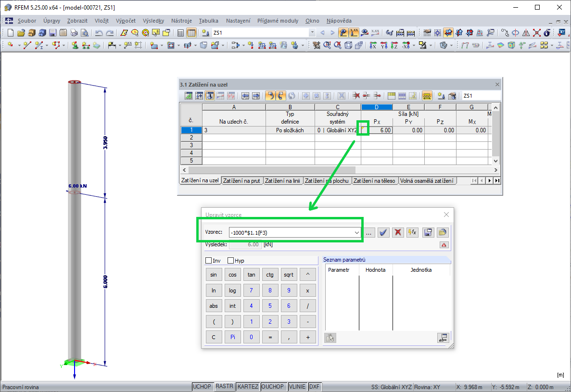Screen dimensions: 571x392
Task: Toggle UCHOP snap in status bar
Action: coord(202,387)
